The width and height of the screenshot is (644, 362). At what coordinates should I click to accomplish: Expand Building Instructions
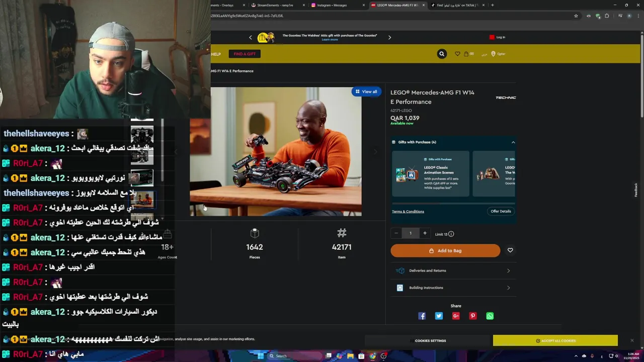pos(453,288)
